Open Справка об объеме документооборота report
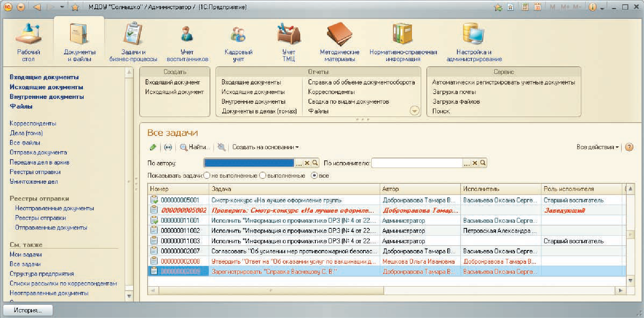The height and width of the screenshot is (318, 644). [x=361, y=82]
